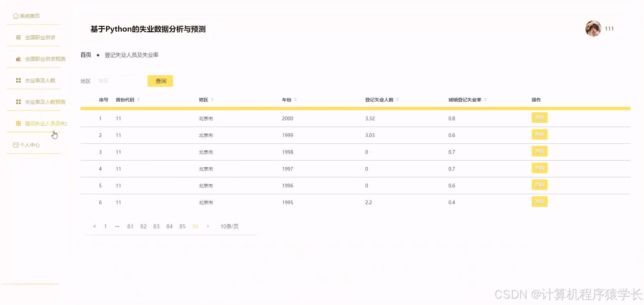Select the 登记失业人员及失业率 table icon
Screen dimensions: 644x305
tap(18, 123)
